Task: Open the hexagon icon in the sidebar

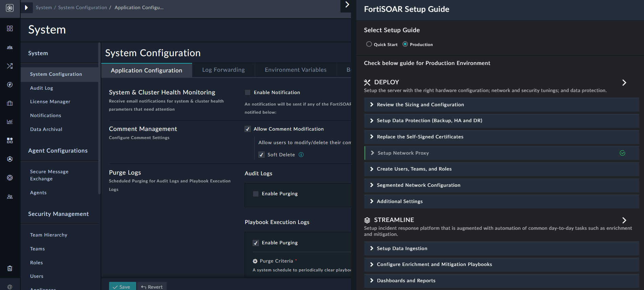Action: click(10, 159)
